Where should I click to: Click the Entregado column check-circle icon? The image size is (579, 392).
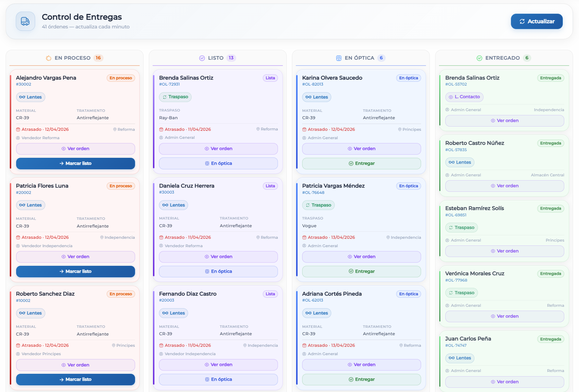pyautogui.click(x=479, y=58)
